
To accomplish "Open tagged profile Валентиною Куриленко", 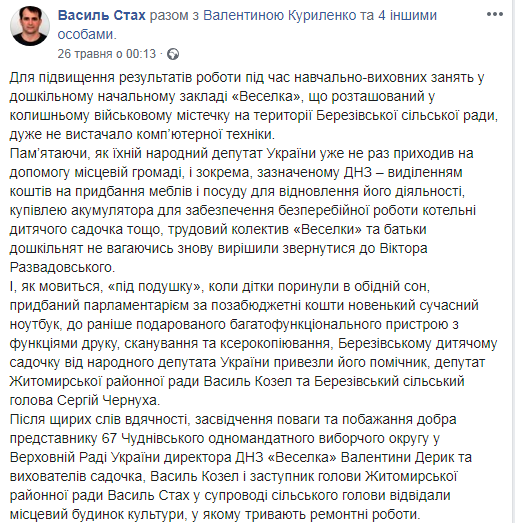I will coord(280,15).
